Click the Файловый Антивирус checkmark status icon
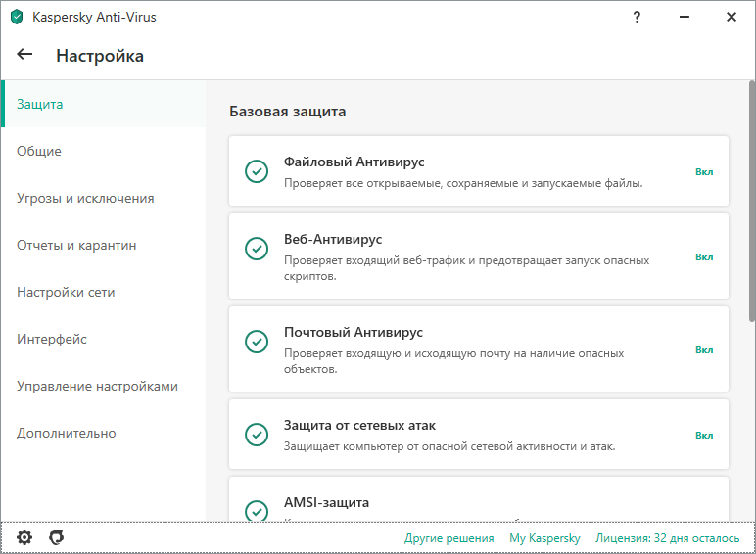756x554 pixels. [256, 171]
